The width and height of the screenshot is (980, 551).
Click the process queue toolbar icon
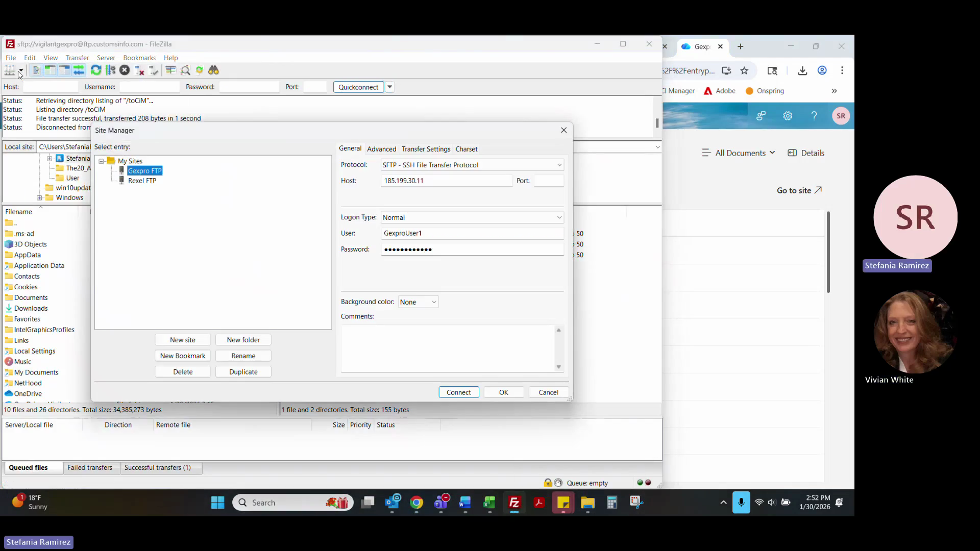pos(110,70)
